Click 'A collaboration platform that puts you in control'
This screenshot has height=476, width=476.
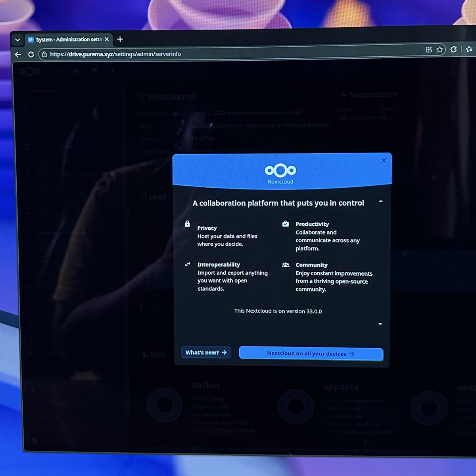(x=278, y=203)
